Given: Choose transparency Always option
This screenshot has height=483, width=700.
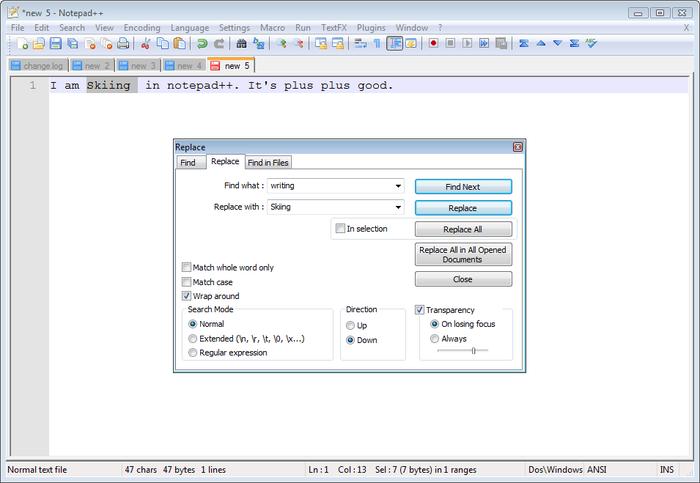Looking at the screenshot, I should click(434, 339).
